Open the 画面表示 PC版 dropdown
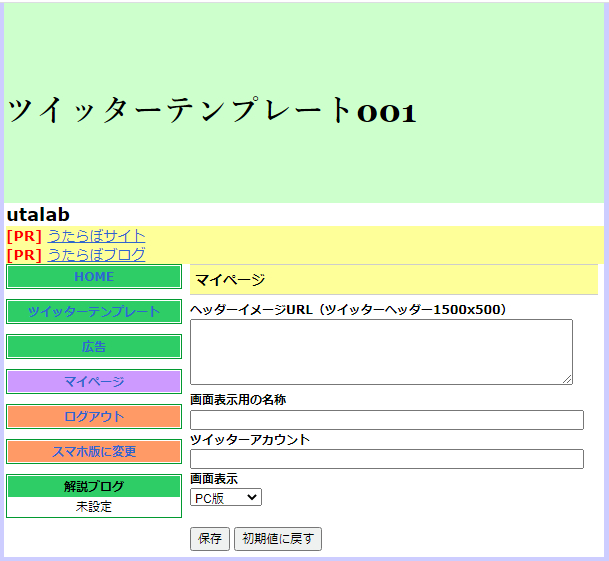609x561 pixels. click(226, 497)
